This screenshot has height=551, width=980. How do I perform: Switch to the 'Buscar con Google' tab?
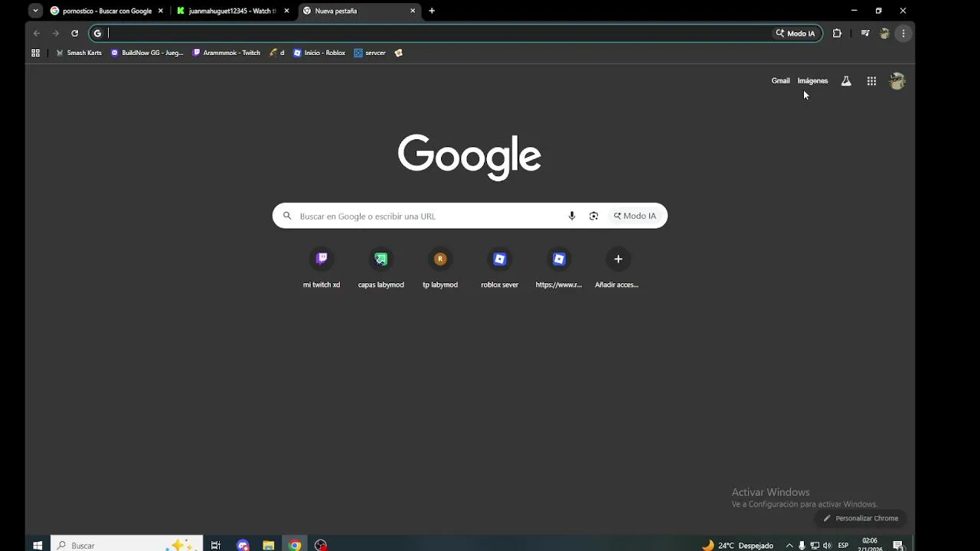(106, 11)
